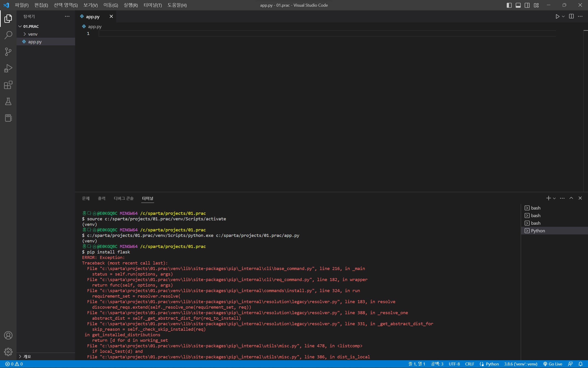Start Go Live server
Viewport: 588px width, 368px height.
click(553, 364)
